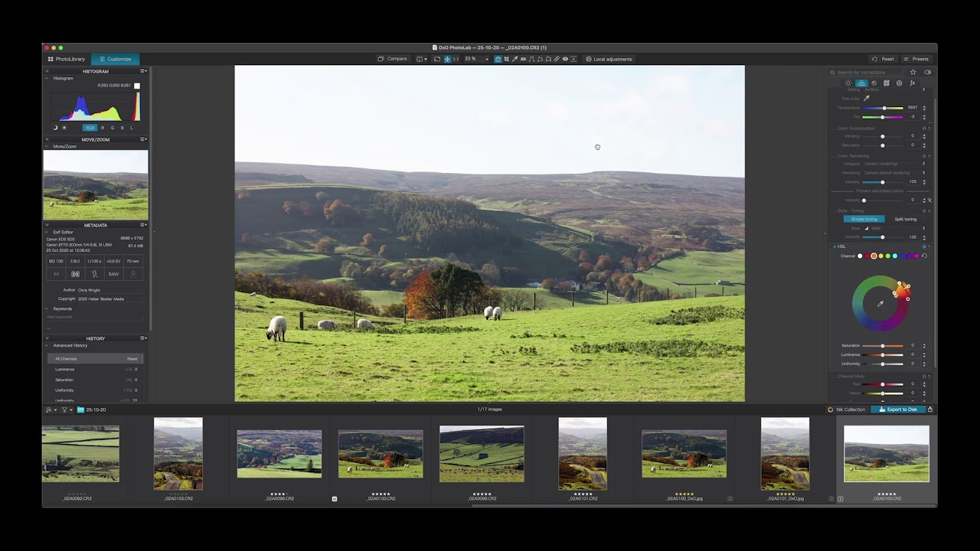Click the Reset button in top bar

[884, 59]
